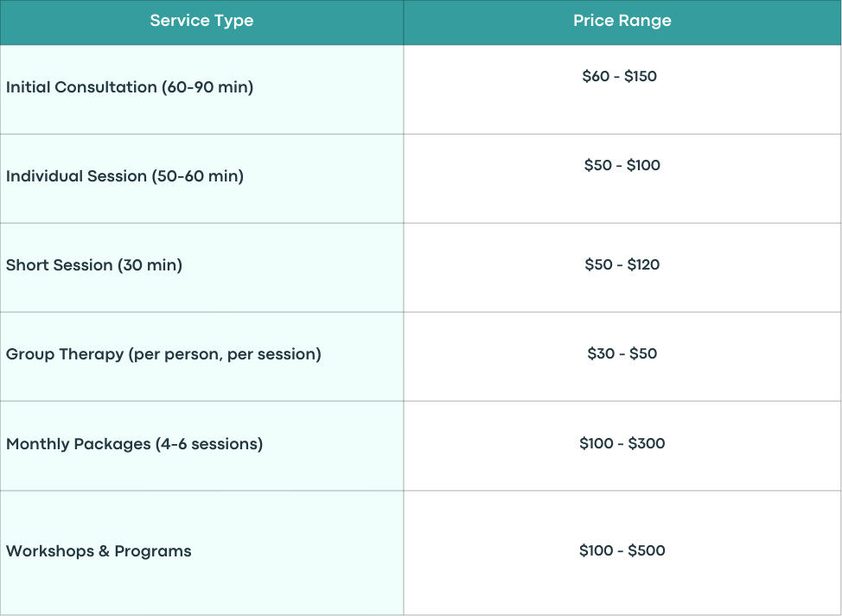Select the Short Session (30 min) cell
The width and height of the screenshot is (842, 616).
[201, 268]
